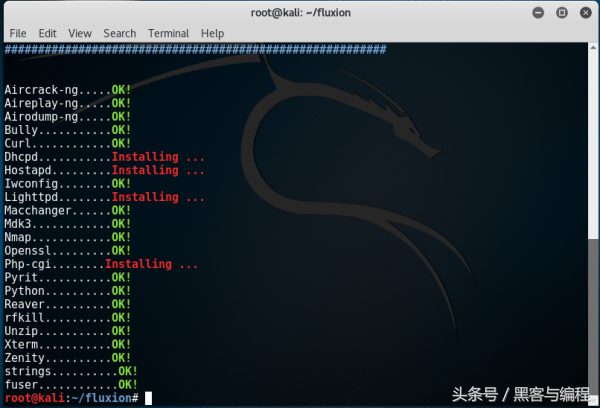The height and width of the screenshot is (408, 600).
Task: Click the Bully OK line
Action: (x=68, y=130)
